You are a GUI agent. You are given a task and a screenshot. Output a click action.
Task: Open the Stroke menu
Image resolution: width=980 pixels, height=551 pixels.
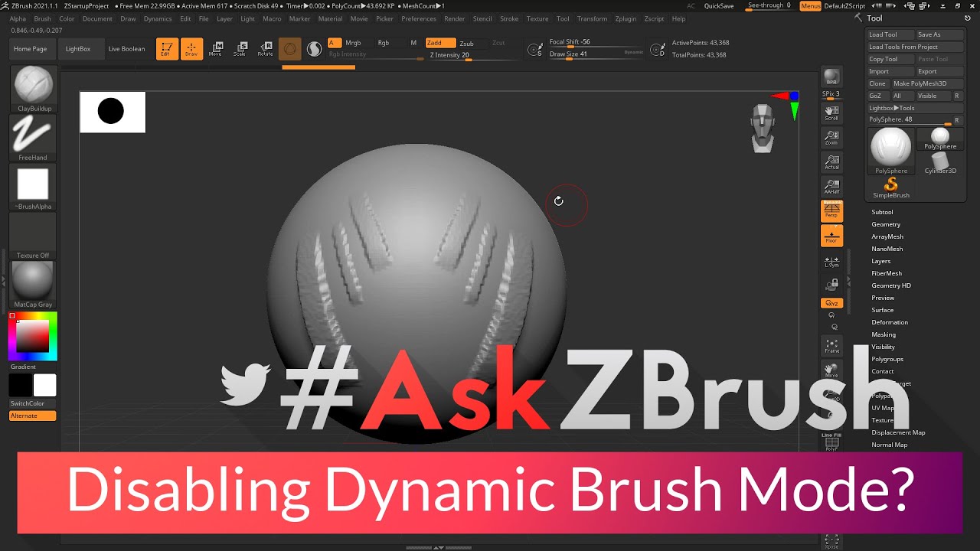click(x=509, y=18)
